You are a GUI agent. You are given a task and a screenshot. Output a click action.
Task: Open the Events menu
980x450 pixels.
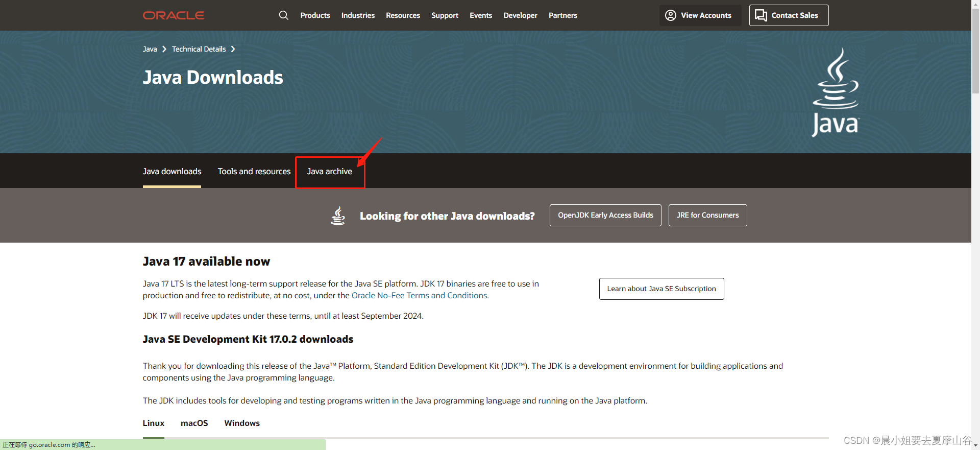(x=481, y=15)
